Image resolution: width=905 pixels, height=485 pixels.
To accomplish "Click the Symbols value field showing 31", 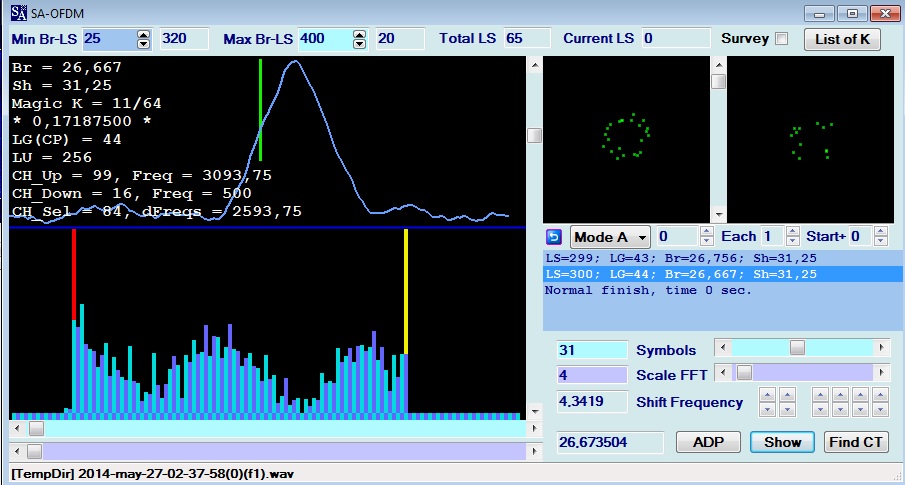I will tap(592, 350).
